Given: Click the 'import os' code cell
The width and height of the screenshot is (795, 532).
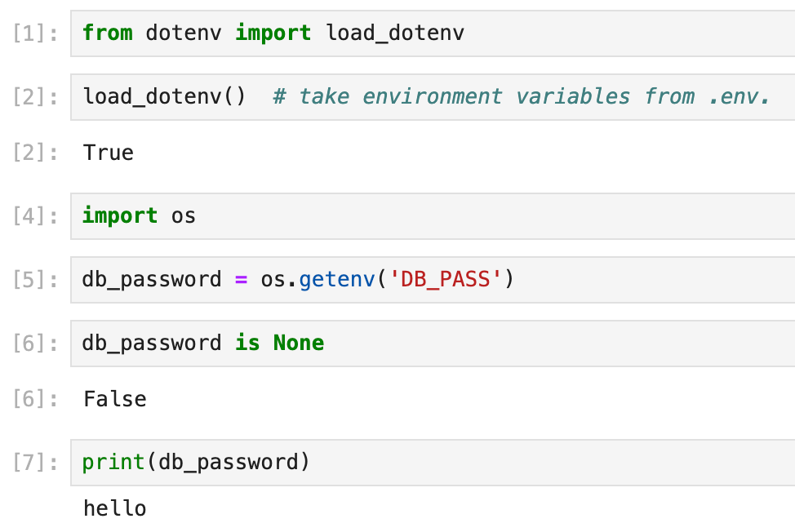Looking at the screenshot, I should [433, 216].
